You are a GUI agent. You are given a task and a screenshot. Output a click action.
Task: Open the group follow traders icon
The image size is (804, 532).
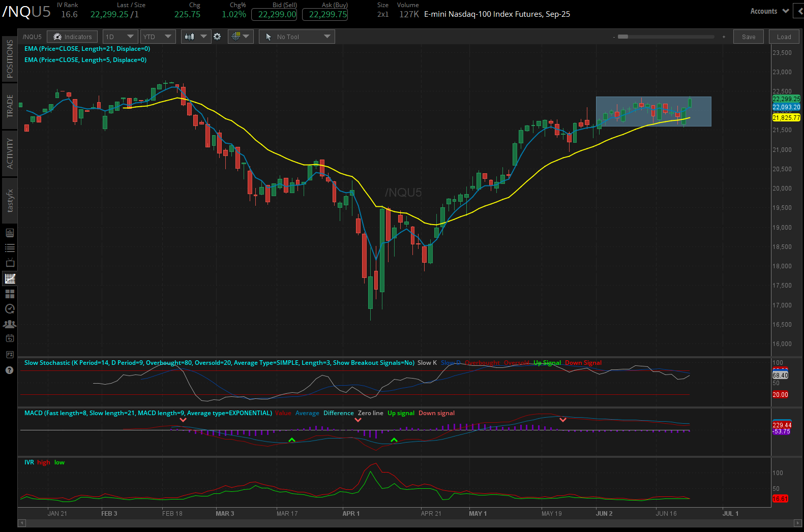tap(10, 324)
